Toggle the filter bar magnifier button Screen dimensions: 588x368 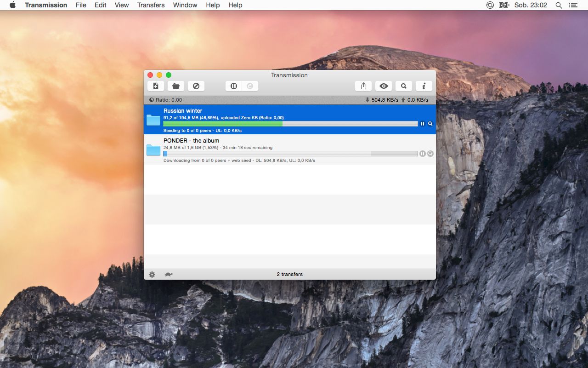404,86
